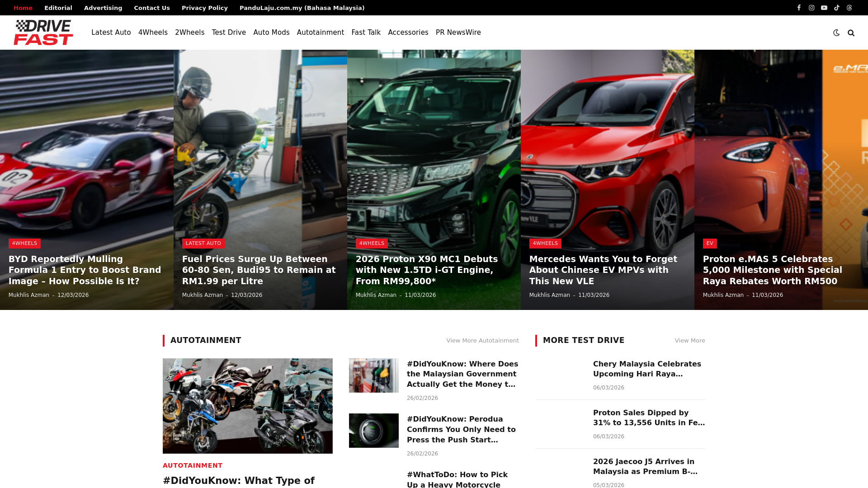Viewport: 868px width, 488px height.
Task: Open Autotainment menu item
Action: click(321, 33)
